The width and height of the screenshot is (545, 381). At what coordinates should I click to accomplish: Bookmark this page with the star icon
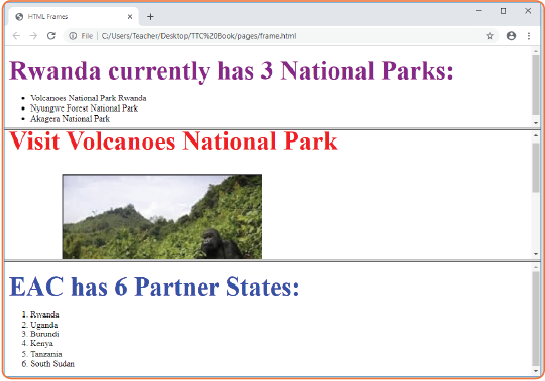(x=490, y=36)
